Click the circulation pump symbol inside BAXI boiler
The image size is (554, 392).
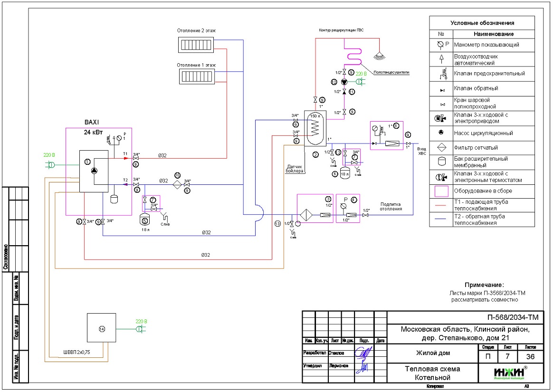click(x=95, y=172)
